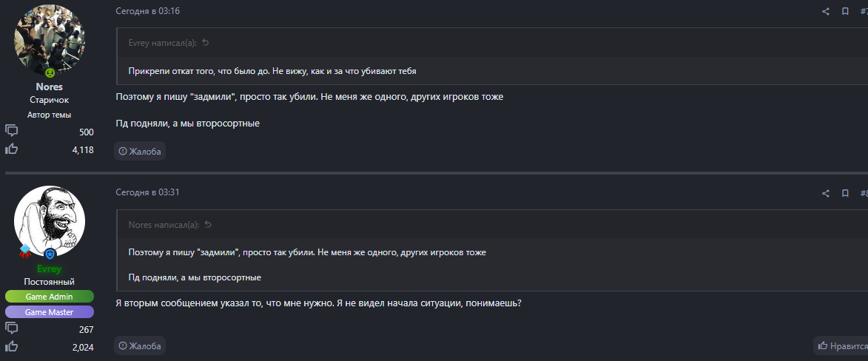The width and height of the screenshot is (868, 361).
Task: Bookmark the post from 03:31
Action: point(845,194)
